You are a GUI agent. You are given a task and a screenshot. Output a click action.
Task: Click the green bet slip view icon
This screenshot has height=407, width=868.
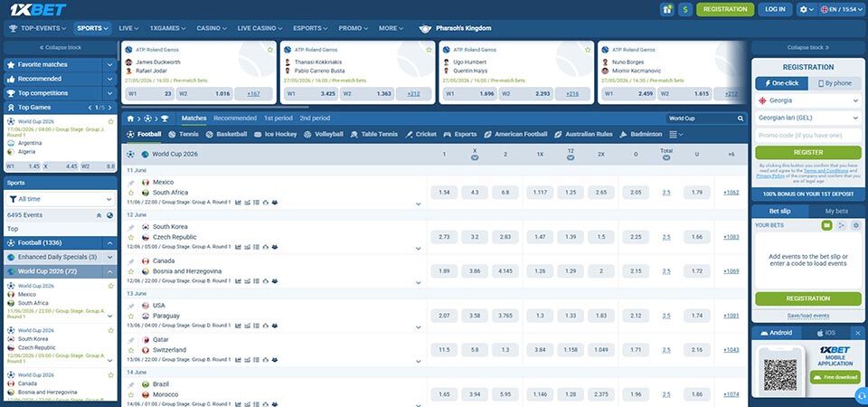tap(826, 225)
